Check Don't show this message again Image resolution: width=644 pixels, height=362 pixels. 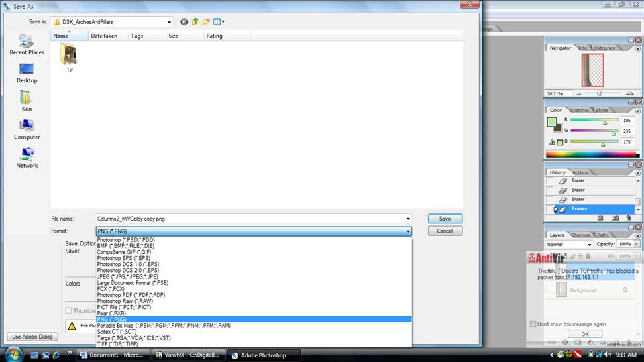(533, 324)
